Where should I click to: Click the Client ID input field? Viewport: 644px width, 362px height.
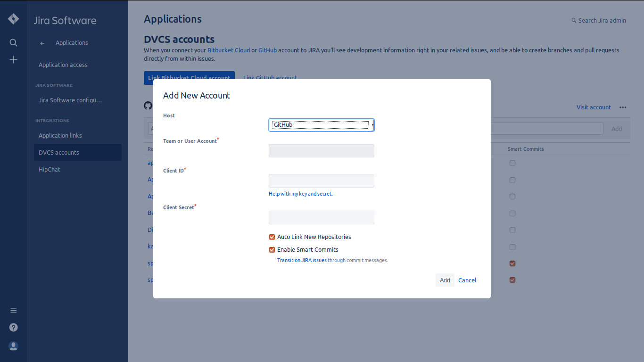322,181
